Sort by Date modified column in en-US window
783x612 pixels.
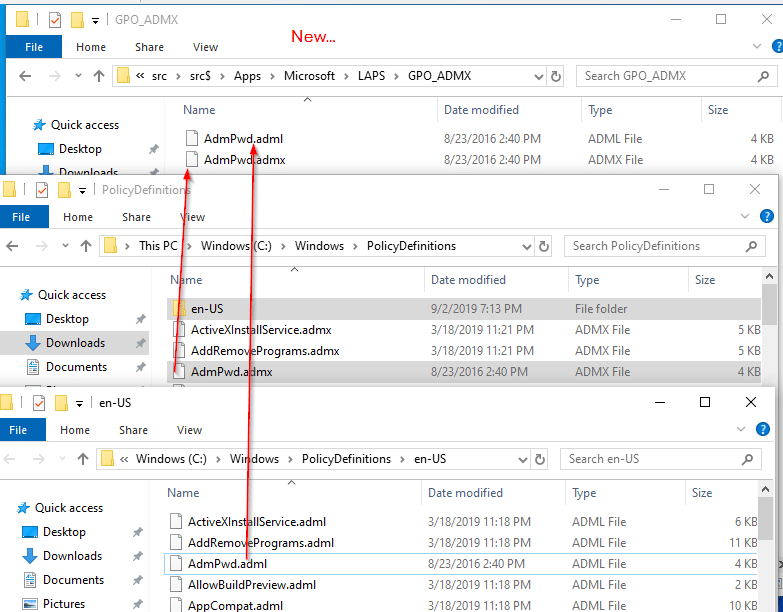click(465, 493)
